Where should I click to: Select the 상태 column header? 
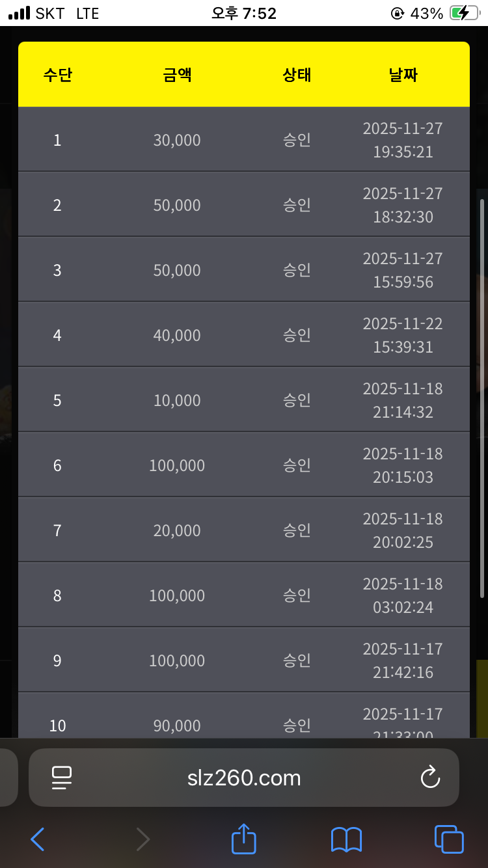click(x=297, y=75)
